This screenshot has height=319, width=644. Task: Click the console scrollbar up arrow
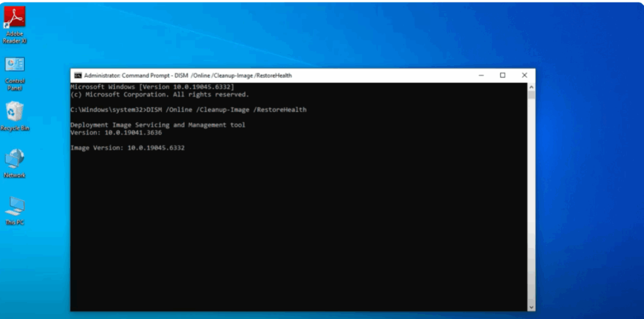[x=531, y=87]
